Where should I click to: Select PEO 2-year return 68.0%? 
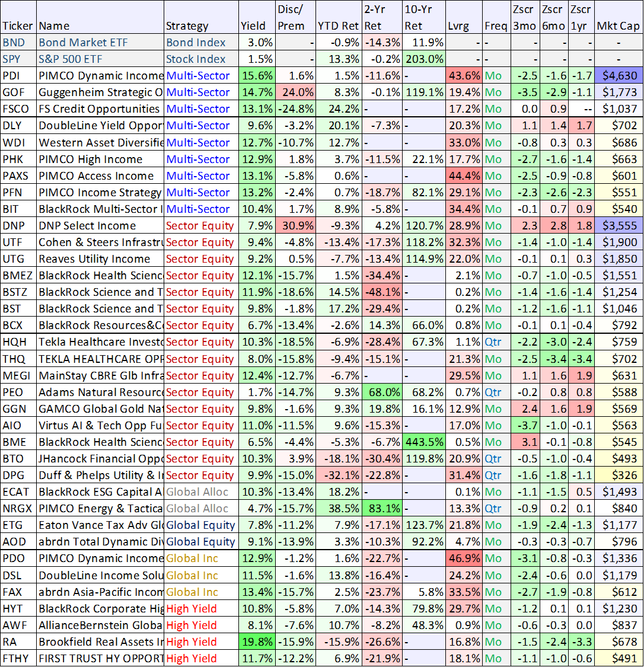pyautogui.click(x=382, y=392)
